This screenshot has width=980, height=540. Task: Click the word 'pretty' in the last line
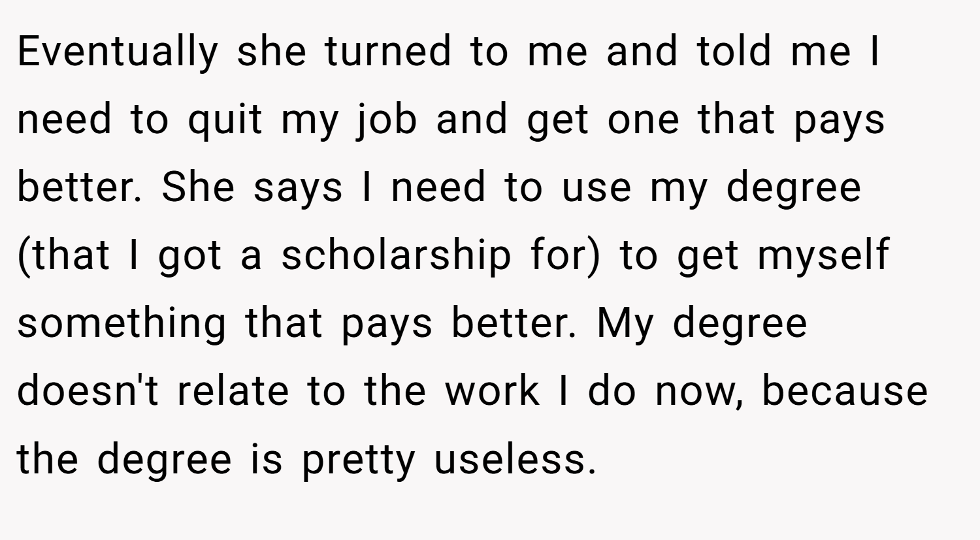357,459
